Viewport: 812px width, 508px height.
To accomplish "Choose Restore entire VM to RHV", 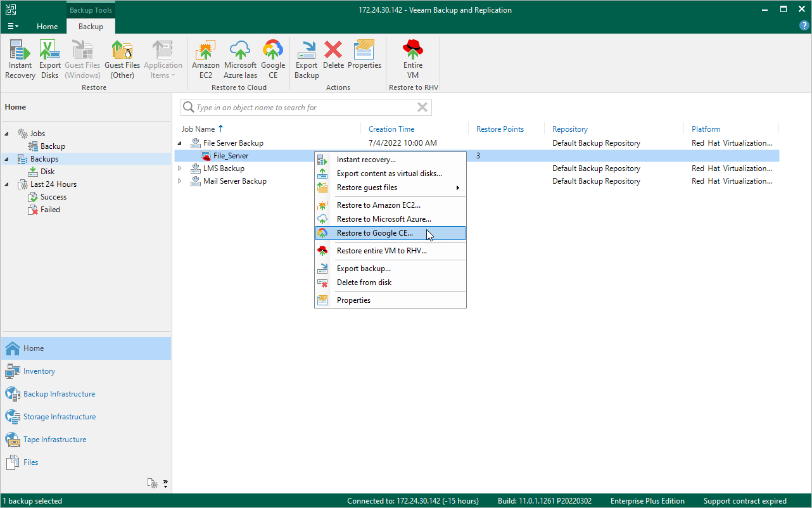I will coord(390,251).
